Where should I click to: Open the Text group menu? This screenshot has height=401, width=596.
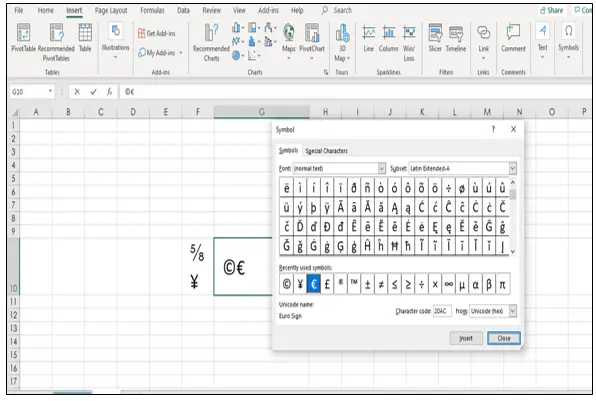(x=542, y=41)
